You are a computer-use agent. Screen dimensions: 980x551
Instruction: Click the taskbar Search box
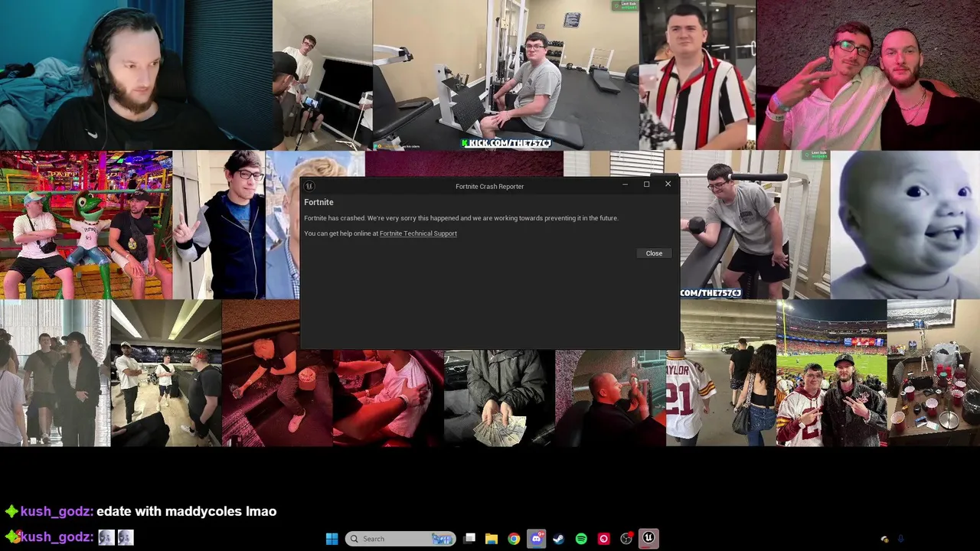click(400, 539)
